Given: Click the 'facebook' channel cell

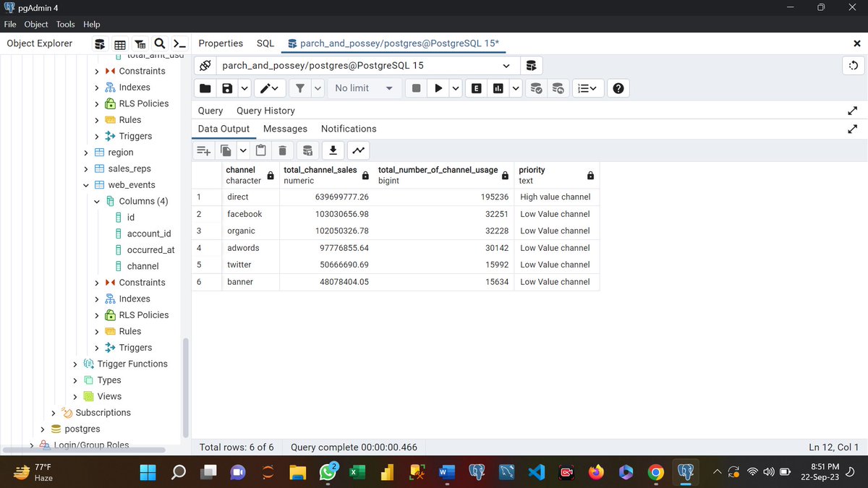Looking at the screenshot, I should coord(250,214).
